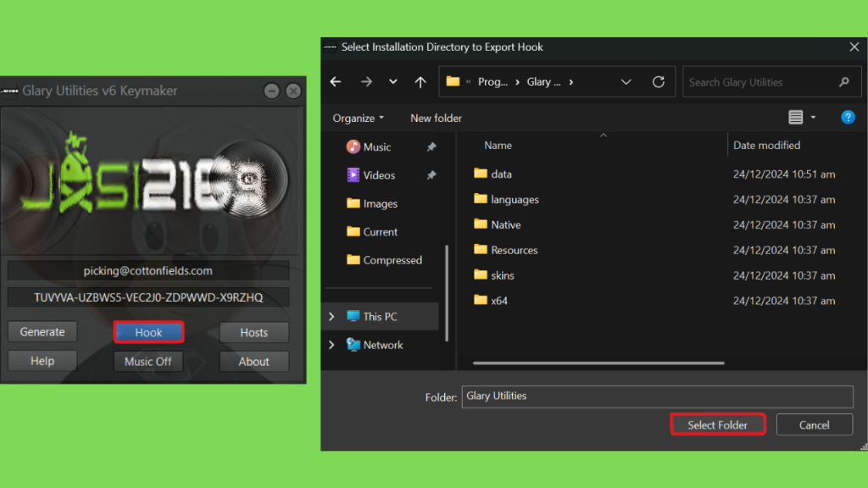This screenshot has height=488, width=868.
Task: Select Network in navigation pane
Action: (x=383, y=345)
